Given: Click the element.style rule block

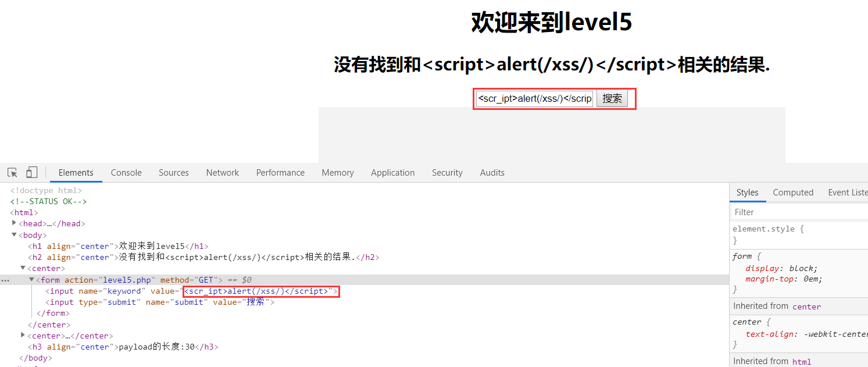Looking at the screenshot, I should click(799, 234).
